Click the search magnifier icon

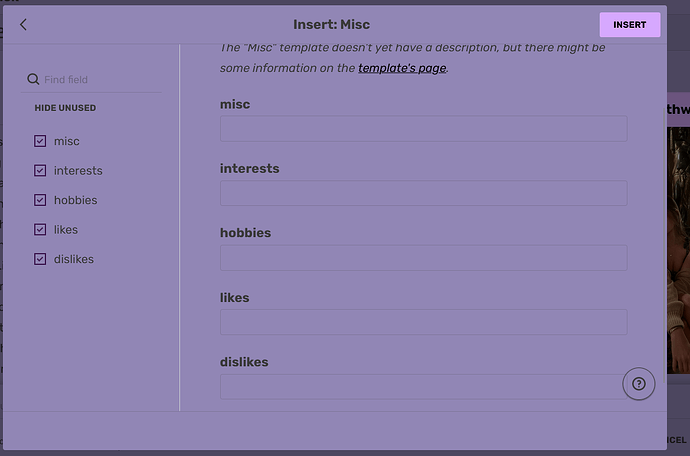pos(33,79)
